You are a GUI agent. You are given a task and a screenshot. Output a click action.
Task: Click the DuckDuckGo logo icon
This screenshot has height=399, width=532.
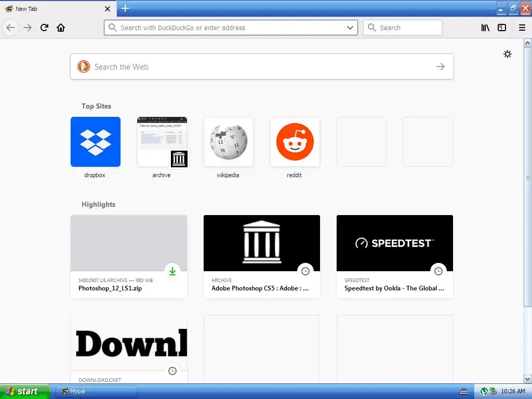84,66
